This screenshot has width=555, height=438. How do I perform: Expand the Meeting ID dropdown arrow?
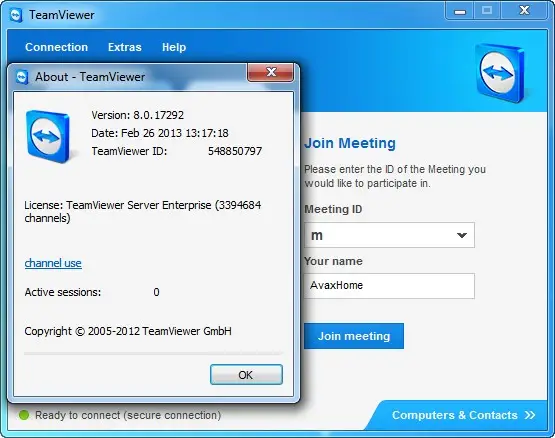[x=462, y=235]
